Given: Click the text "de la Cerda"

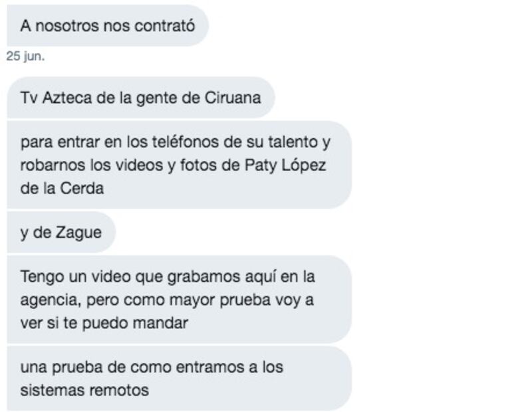Looking at the screenshot, I should 62,188.
